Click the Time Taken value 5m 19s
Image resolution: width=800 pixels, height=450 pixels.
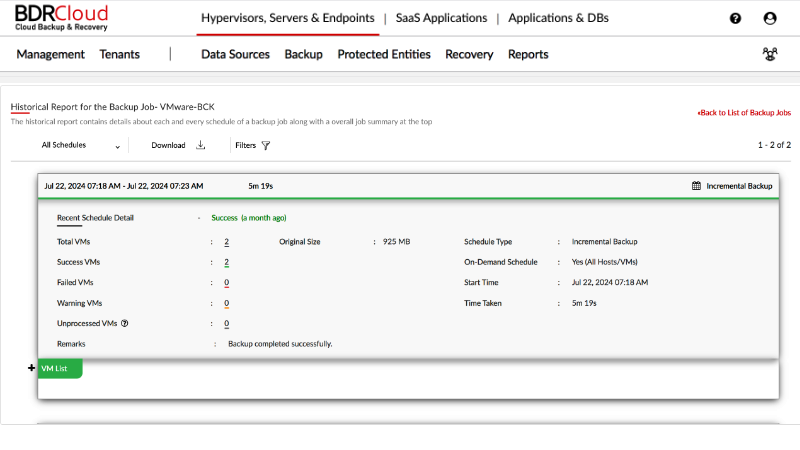(x=584, y=303)
